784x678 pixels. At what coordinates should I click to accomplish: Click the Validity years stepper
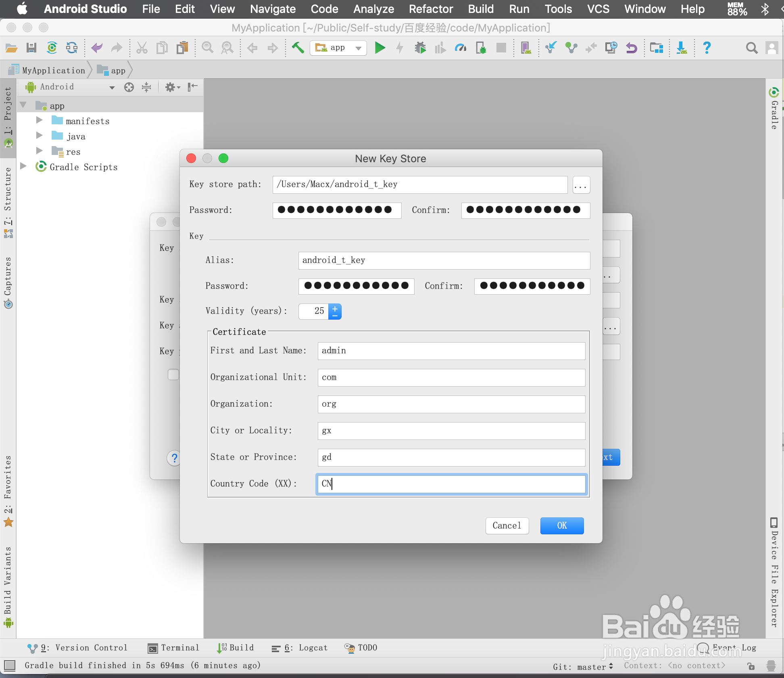tap(335, 311)
